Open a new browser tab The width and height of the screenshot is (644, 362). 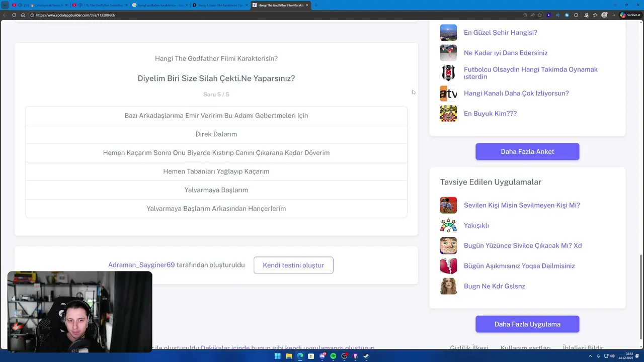pyautogui.click(x=316, y=5)
